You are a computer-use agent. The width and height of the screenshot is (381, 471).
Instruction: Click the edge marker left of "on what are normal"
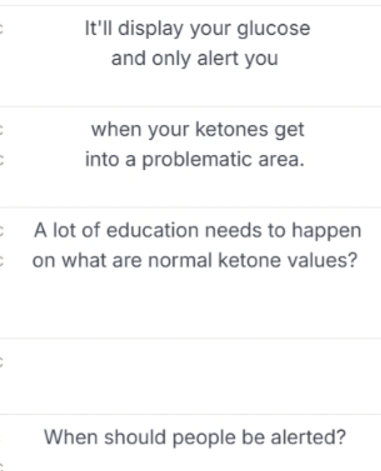coord(1,261)
